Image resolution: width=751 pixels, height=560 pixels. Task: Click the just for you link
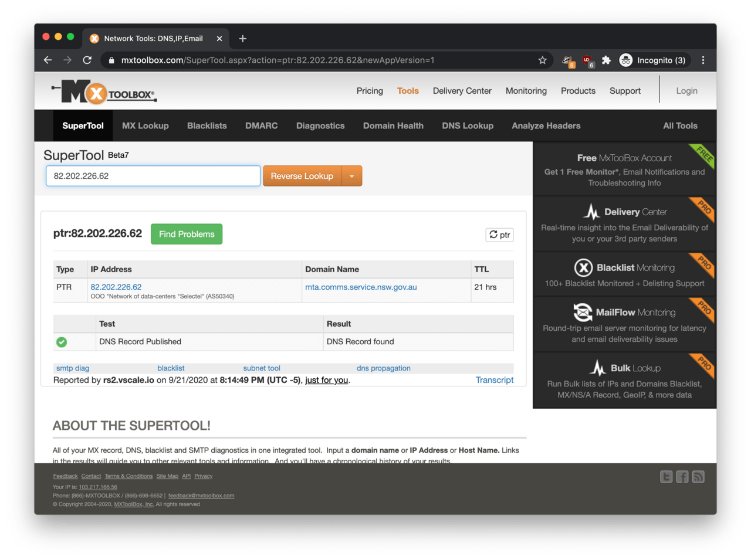(x=327, y=380)
